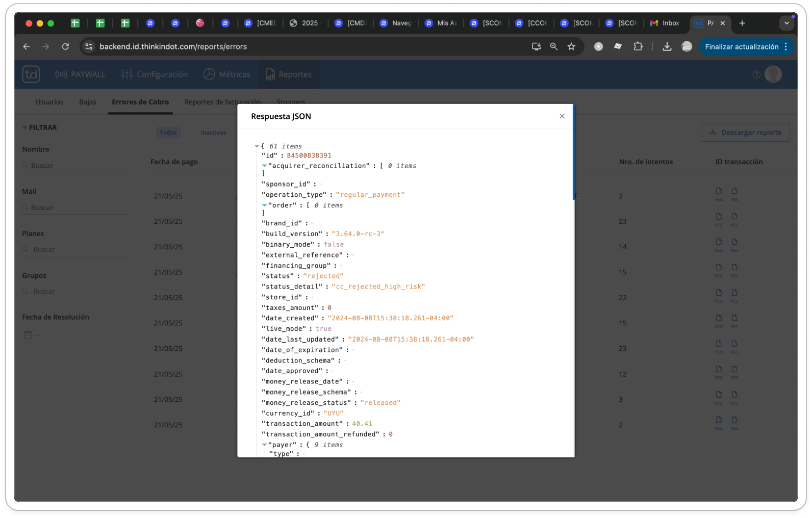The image size is (812, 518).
Task: Click Descargar reporte button
Action: pyautogui.click(x=745, y=133)
